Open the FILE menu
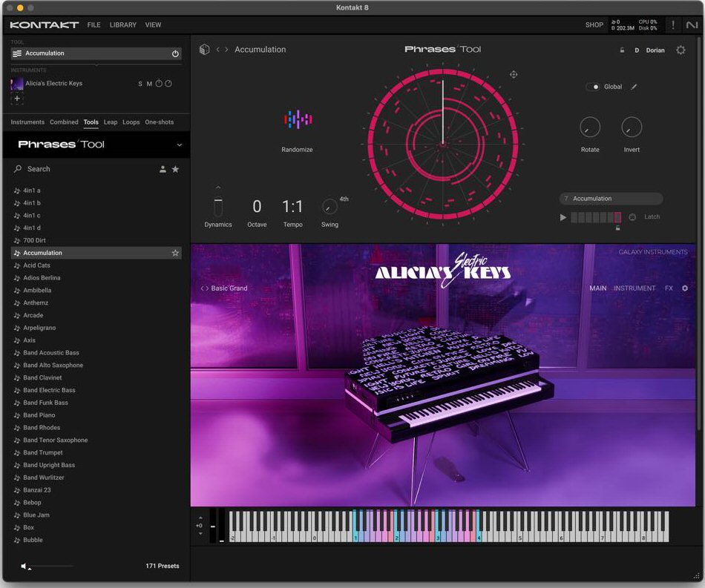This screenshot has height=588, width=705. point(94,24)
